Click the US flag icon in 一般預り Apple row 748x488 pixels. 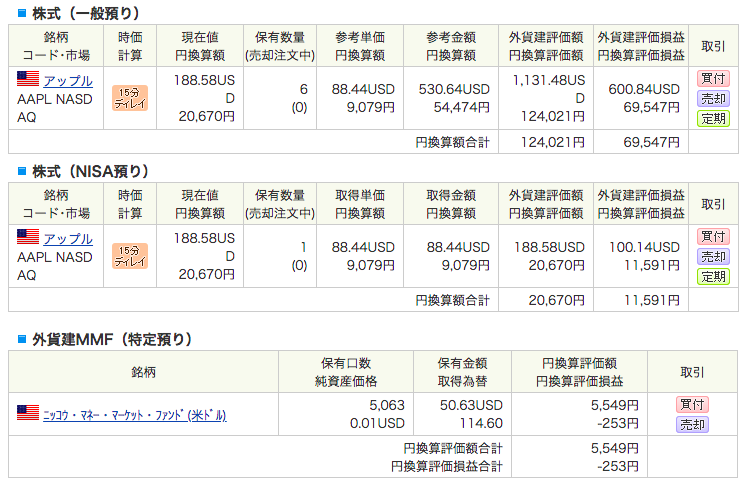(x=28, y=79)
